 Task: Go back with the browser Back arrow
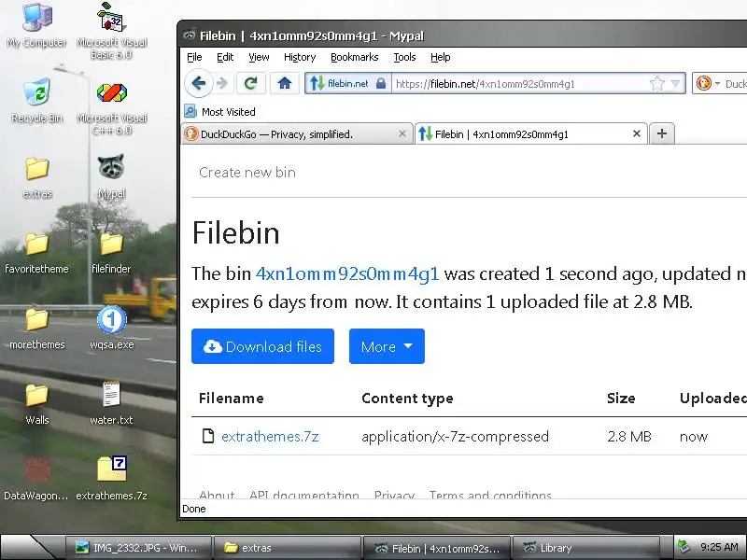[198, 84]
